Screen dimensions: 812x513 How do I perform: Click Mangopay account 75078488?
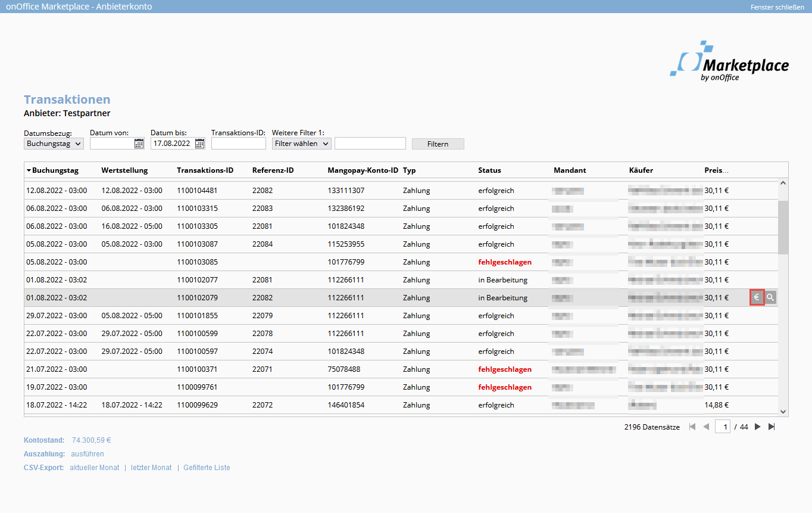(x=344, y=369)
